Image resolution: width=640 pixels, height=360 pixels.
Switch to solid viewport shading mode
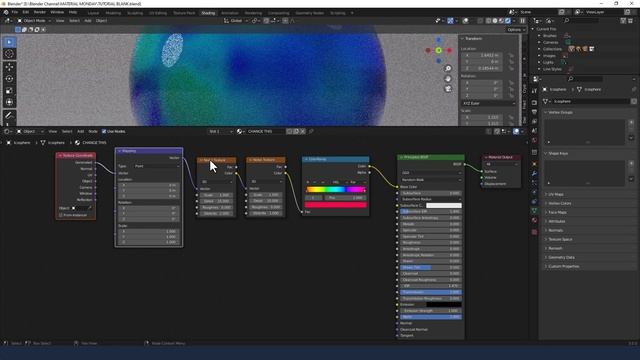point(495,20)
